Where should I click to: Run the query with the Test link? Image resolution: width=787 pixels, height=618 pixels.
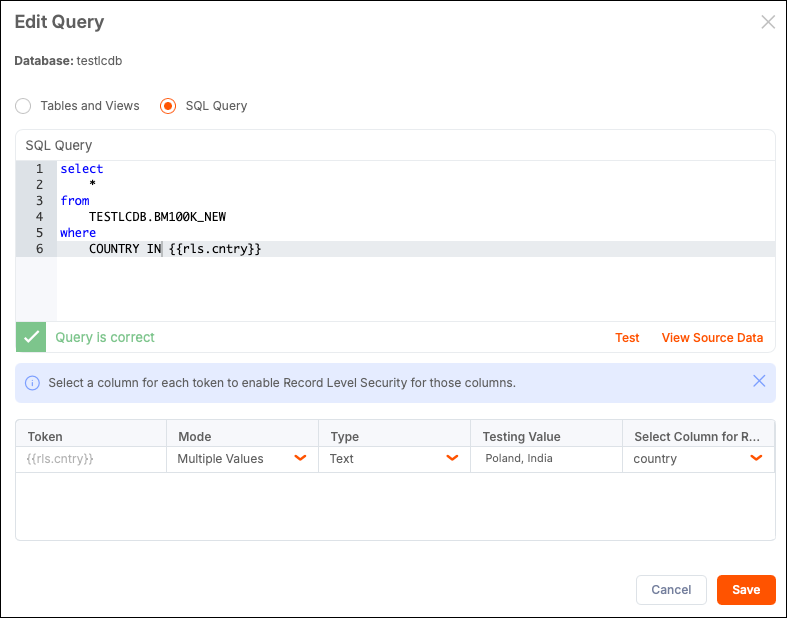pos(627,337)
